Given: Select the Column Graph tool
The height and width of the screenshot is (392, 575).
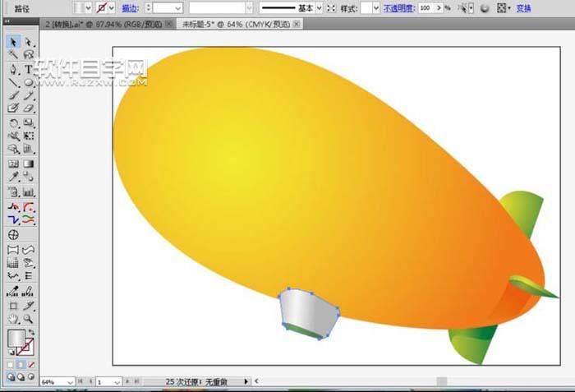Looking at the screenshot, I should pyautogui.click(x=29, y=191).
